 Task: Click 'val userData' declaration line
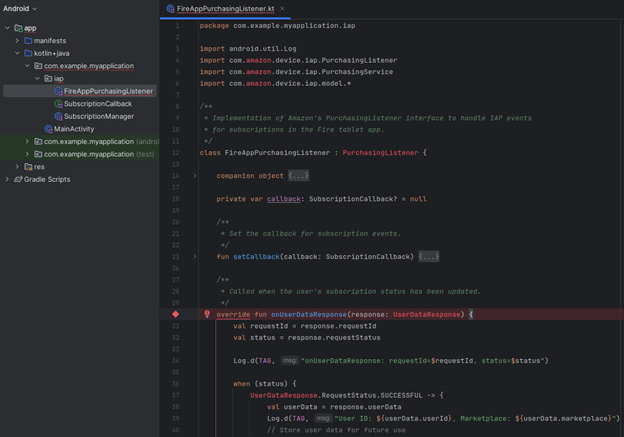point(334,407)
